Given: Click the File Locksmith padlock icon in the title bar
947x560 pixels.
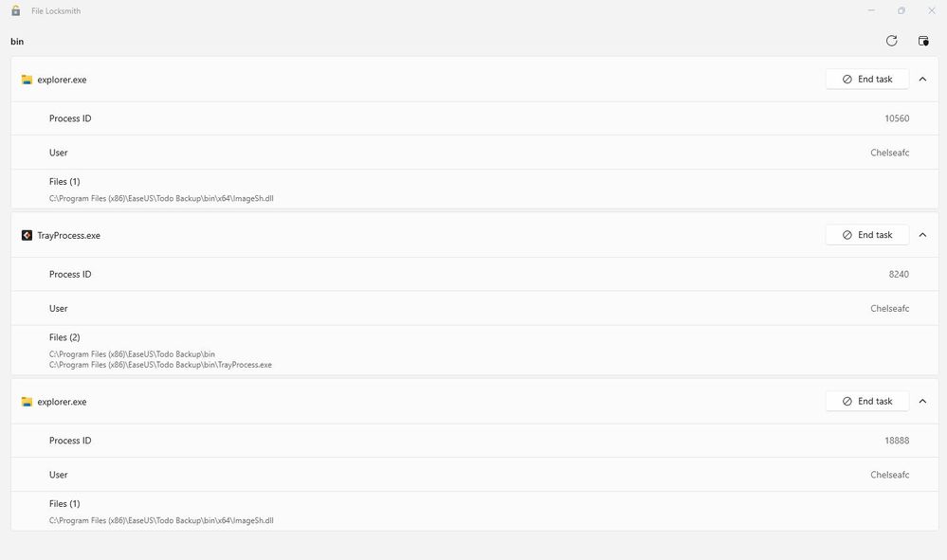Looking at the screenshot, I should tap(15, 10).
